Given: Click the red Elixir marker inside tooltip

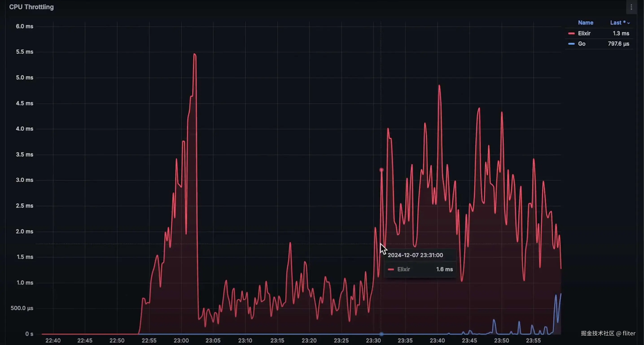Looking at the screenshot, I should 391,269.
